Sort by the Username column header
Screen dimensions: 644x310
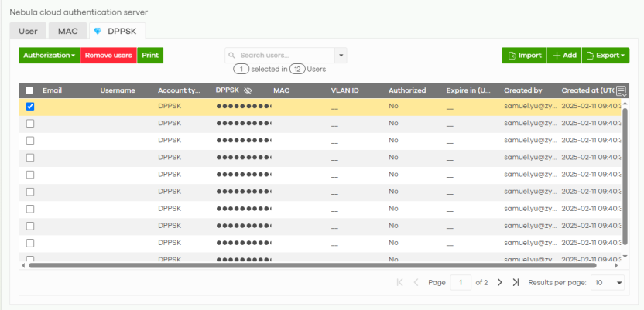pos(118,90)
